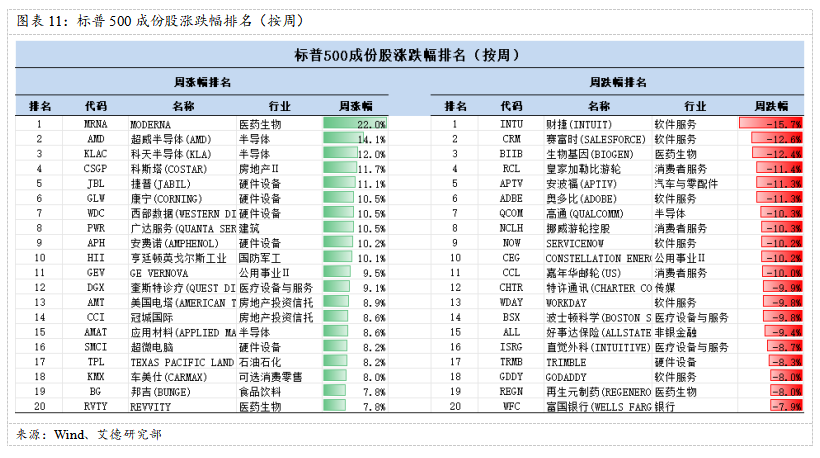Click ticker code AMAT
The image size is (820, 458).
[96, 332]
